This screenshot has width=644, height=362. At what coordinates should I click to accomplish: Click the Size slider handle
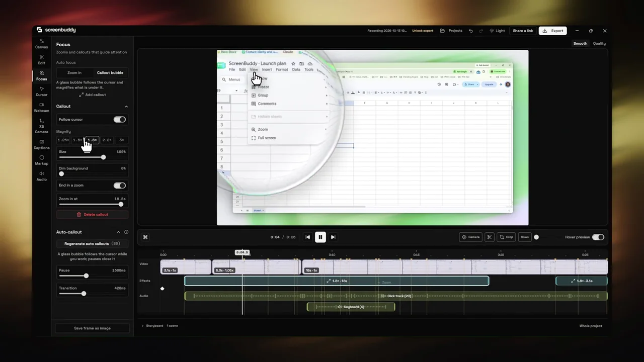click(x=103, y=157)
